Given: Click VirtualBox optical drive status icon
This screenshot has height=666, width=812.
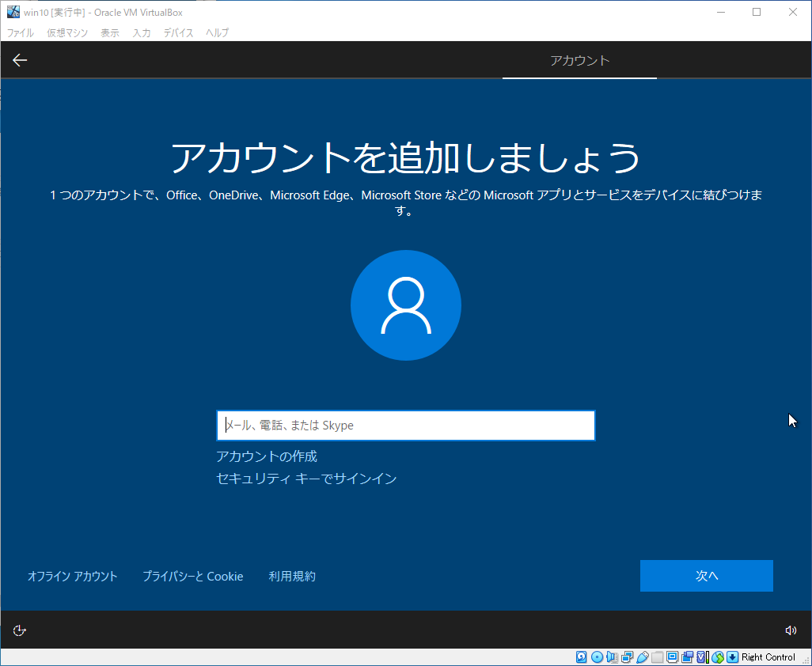Looking at the screenshot, I should (597, 657).
